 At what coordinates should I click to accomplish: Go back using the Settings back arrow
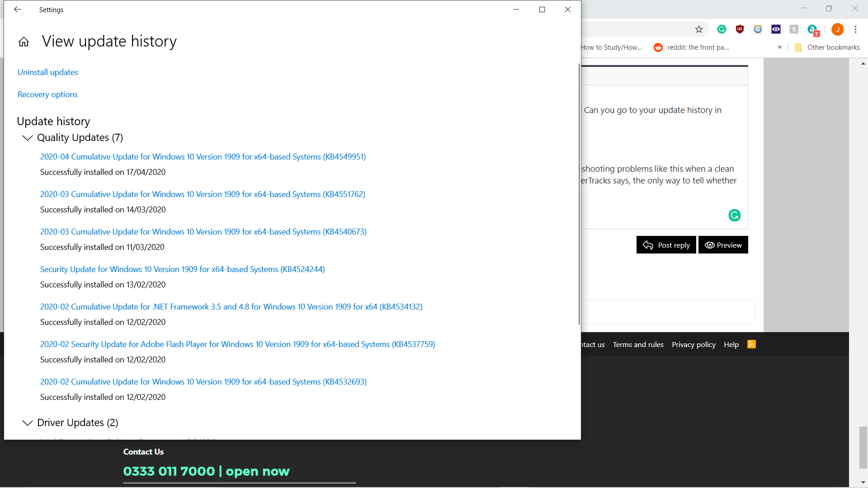click(17, 9)
